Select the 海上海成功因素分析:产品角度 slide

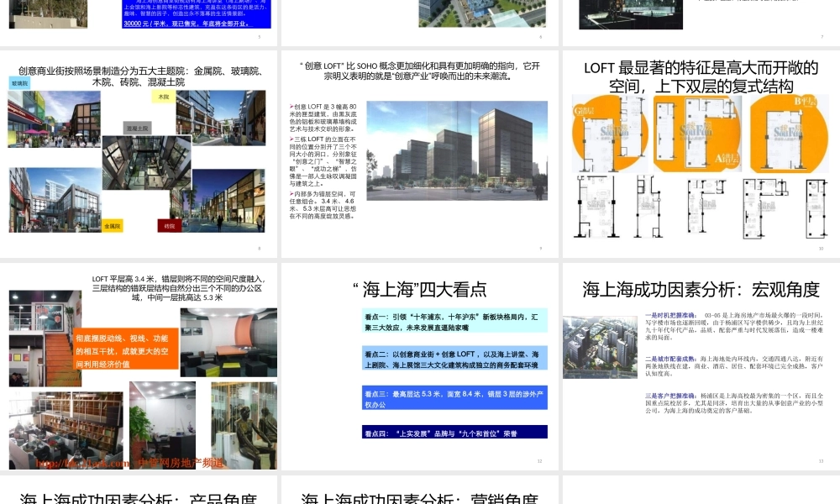(x=139, y=490)
